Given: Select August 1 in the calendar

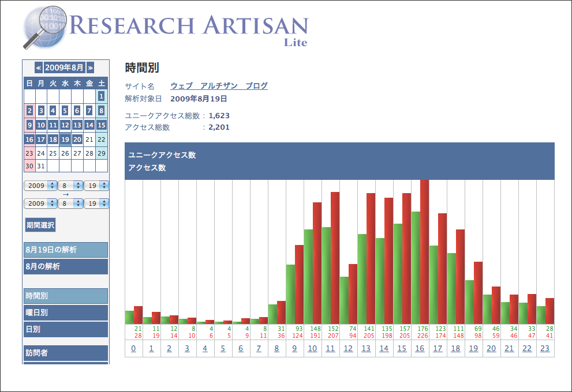Looking at the screenshot, I should (102, 96).
